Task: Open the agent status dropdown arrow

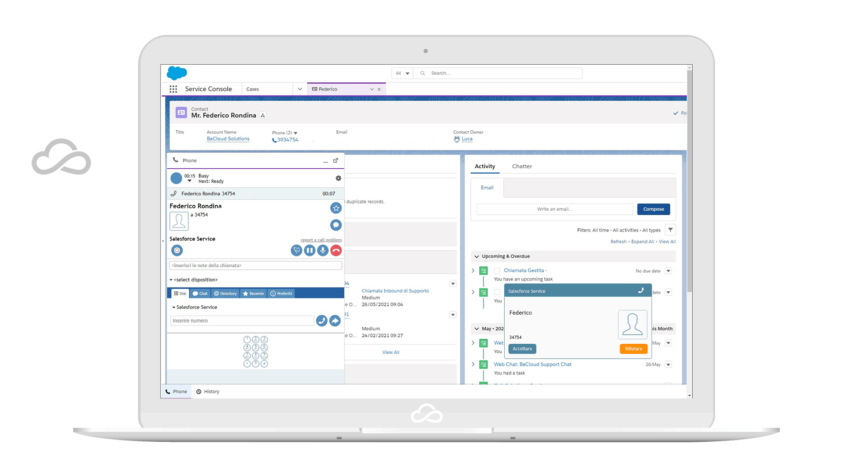Action: 189,181
